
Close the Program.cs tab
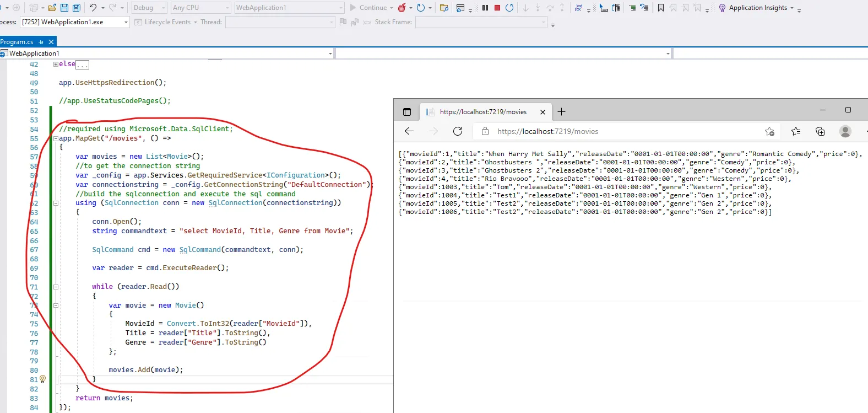[51, 42]
